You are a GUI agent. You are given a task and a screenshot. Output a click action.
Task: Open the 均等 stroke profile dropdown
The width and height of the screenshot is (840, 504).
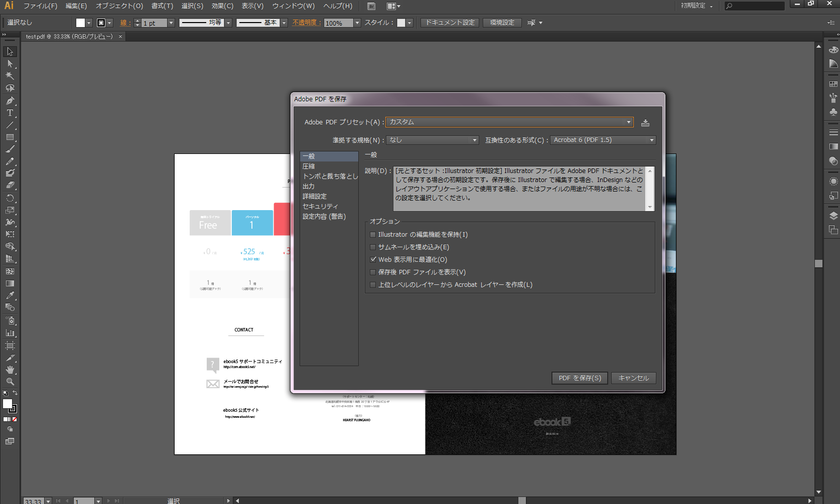(x=228, y=23)
